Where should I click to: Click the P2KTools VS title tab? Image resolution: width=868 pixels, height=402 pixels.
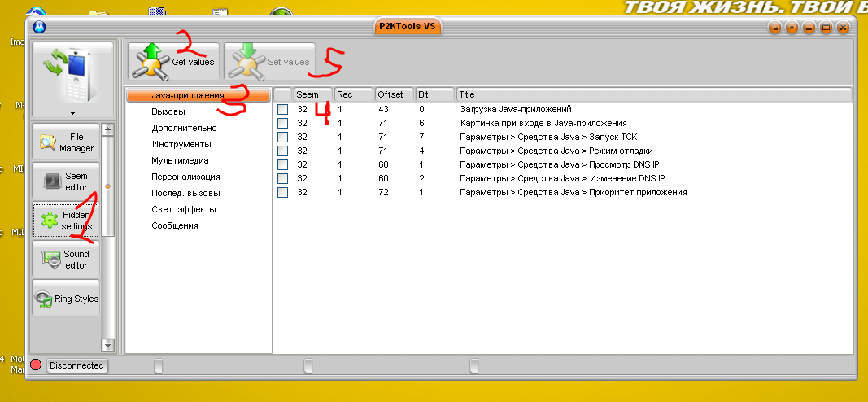408,27
